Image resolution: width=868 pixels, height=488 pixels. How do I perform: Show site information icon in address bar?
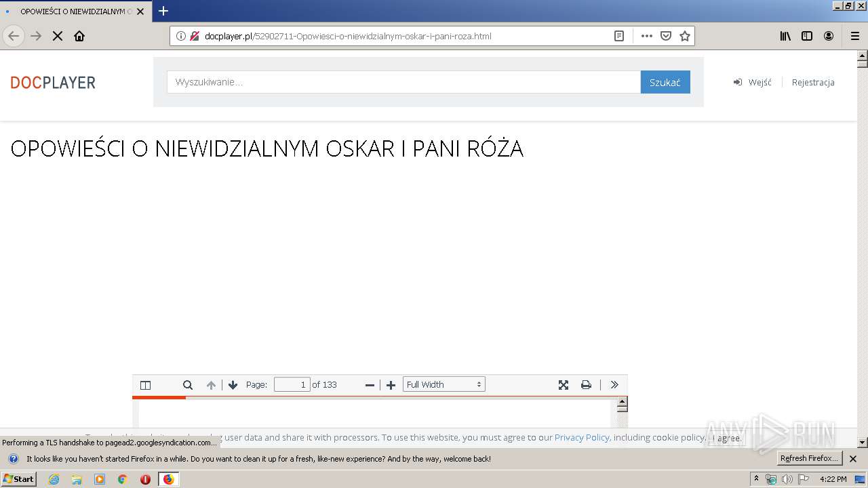181,36
